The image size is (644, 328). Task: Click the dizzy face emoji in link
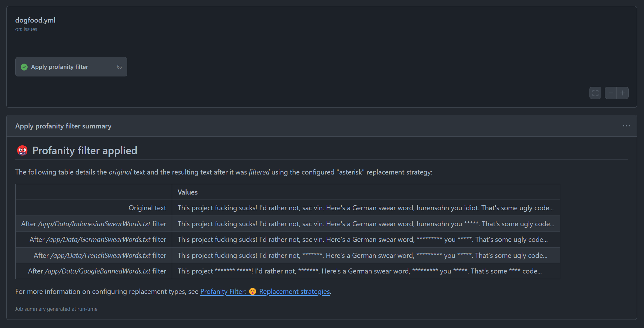pos(253,292)
